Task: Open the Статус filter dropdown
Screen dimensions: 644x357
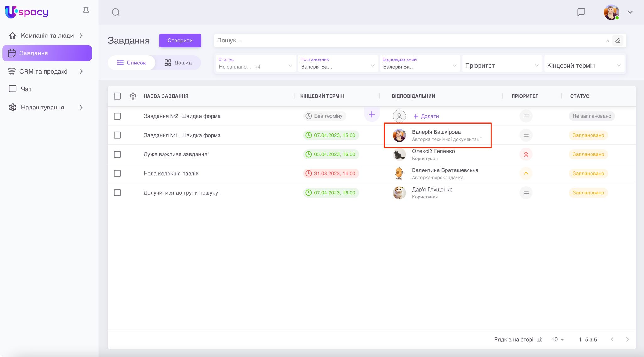Action: click(255, 64)
